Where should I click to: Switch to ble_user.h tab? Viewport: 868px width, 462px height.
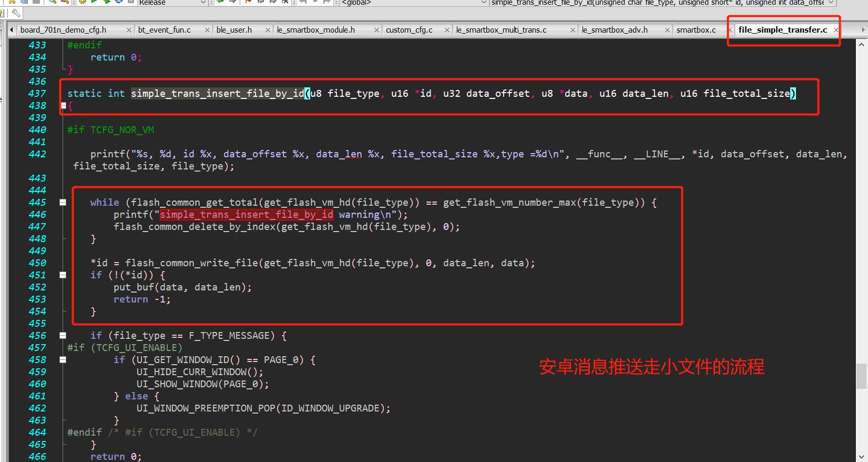click(234, 30)
